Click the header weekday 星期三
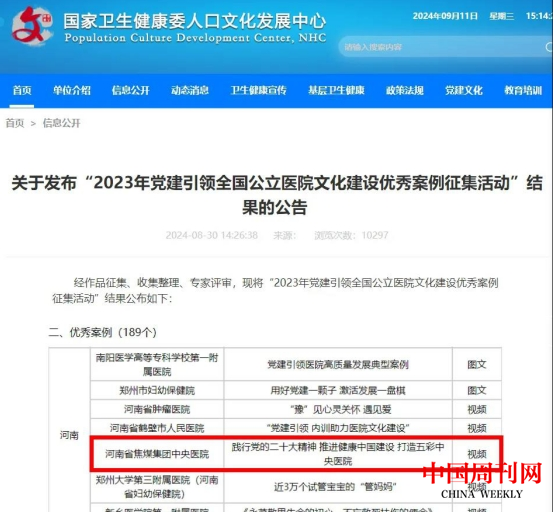Viewport: 553px width, 512px height. (502, 16)
